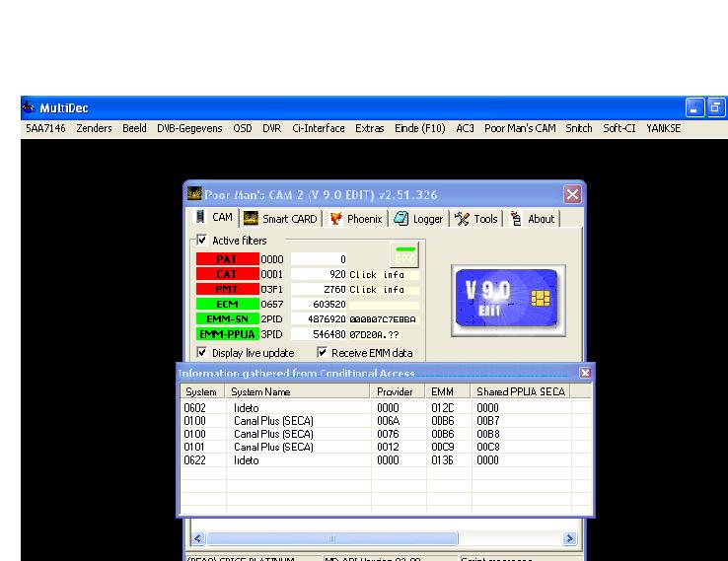Click the red PMT filter indicator
Viewport: 728px width, 561px height.
pos(227,289)
